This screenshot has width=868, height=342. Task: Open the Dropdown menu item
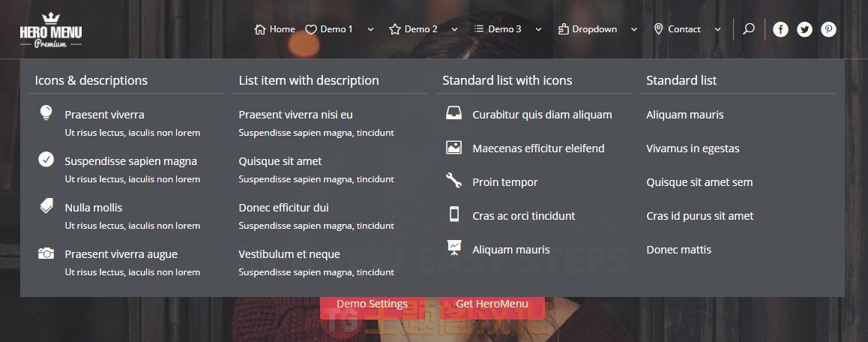tap(594, 28)
